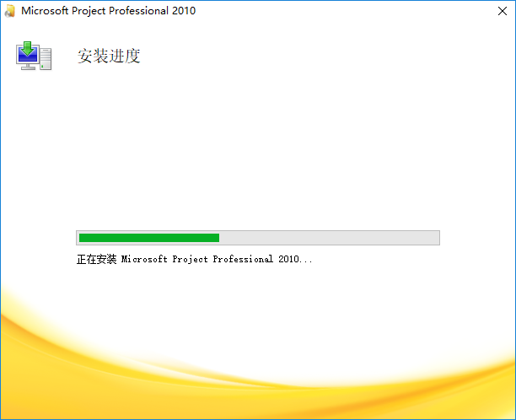
Task: Click the 正在安装 Microsoft Project Professional 2010 status text
Action: 194,260
